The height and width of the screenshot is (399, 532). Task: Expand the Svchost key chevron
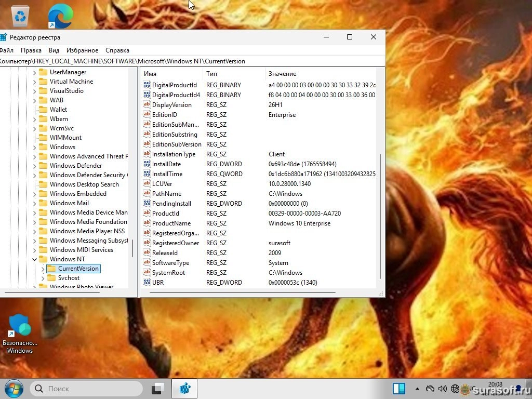(43, 278)
